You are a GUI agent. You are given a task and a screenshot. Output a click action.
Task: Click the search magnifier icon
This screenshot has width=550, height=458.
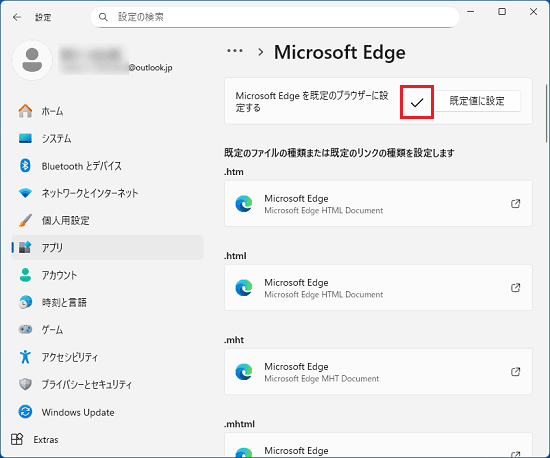click(x=103, y=17)
